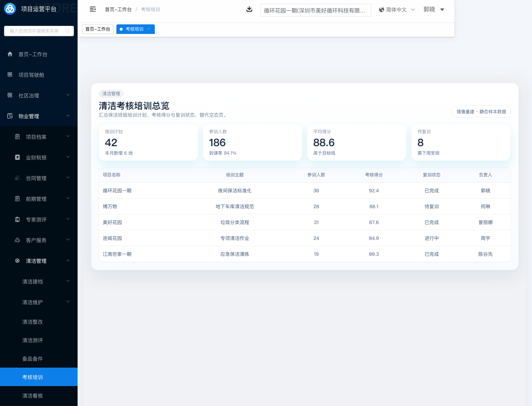The image size is (532, 406).
Task: Click 首页-工作台 breadcrumb link
Action: tap(118, 10)
